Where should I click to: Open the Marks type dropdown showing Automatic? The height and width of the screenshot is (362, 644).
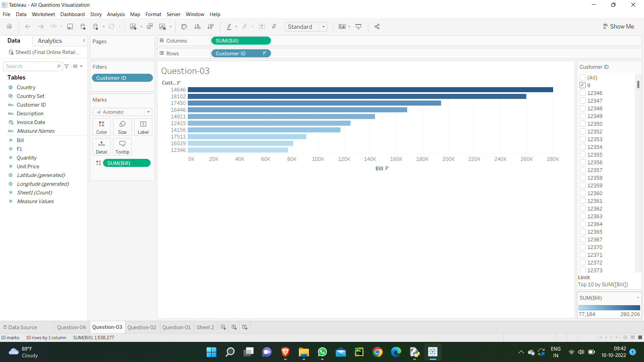point(148,112)
